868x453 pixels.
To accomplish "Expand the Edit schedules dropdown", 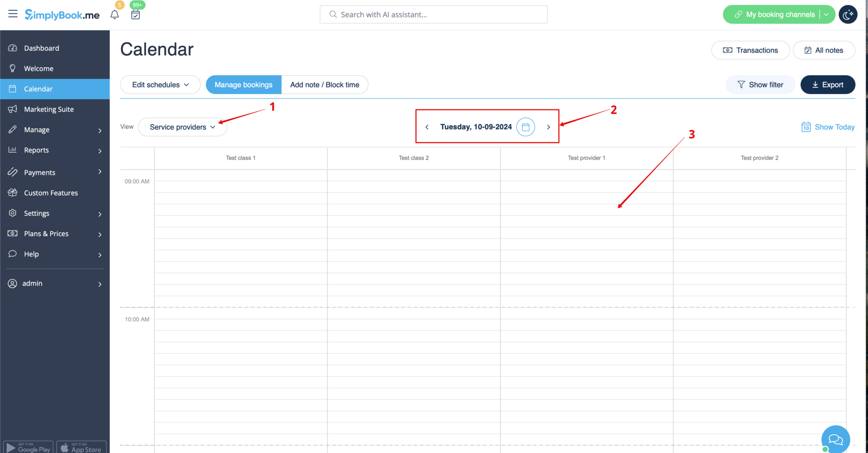I will [x=160, y=84].
